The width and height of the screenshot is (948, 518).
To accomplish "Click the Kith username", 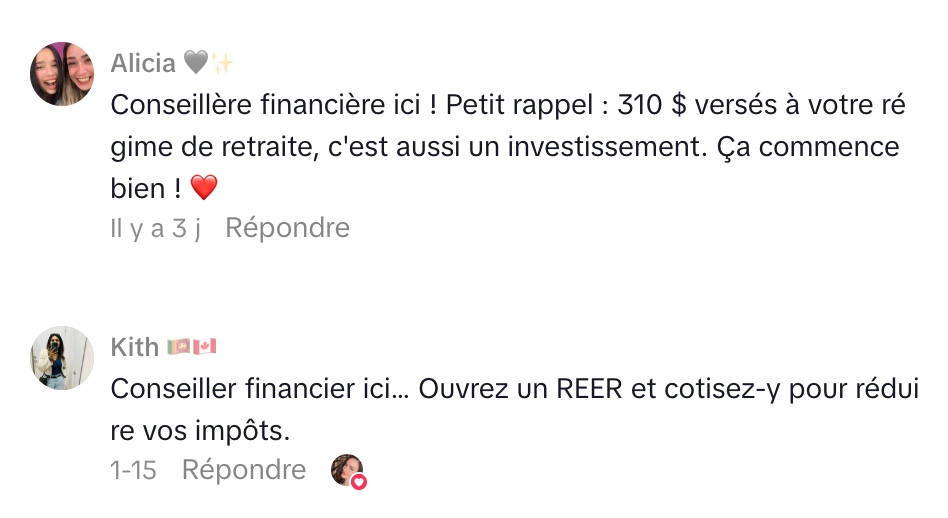I will click(134, 347).
